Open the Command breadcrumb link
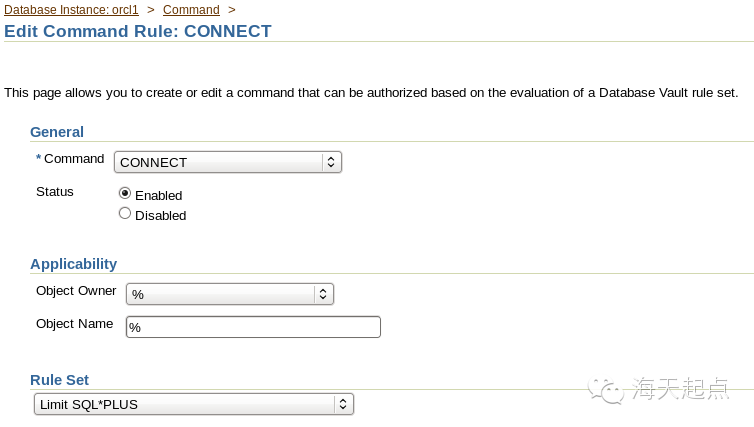 tap(191, 10)
